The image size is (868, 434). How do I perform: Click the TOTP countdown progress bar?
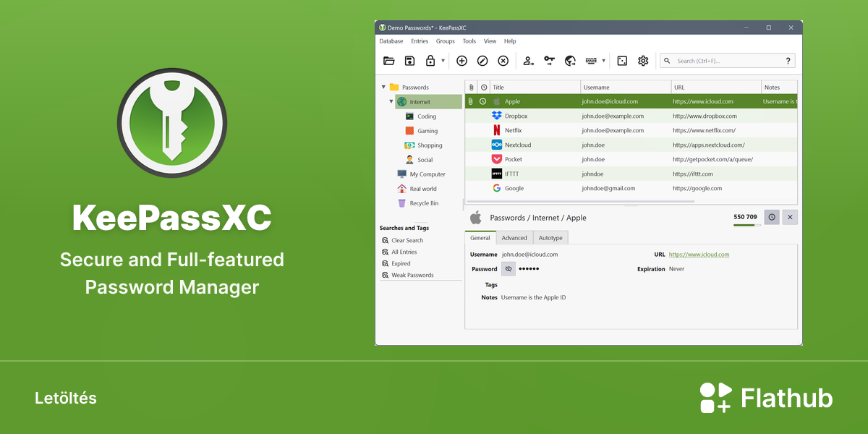click(747, 226)
